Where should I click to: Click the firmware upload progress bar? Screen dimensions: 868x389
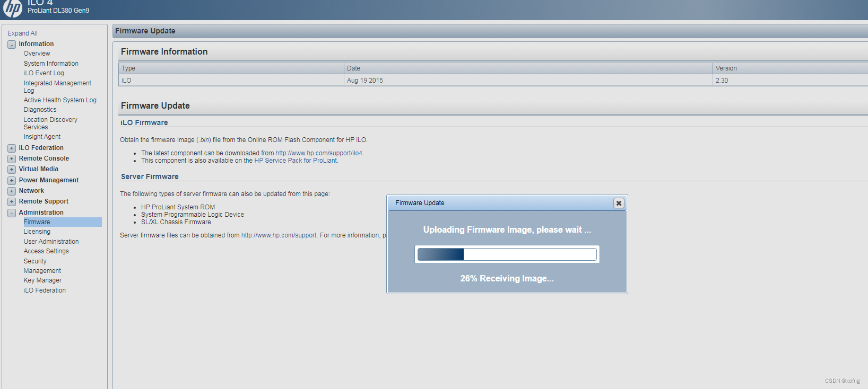pos(507,254)
